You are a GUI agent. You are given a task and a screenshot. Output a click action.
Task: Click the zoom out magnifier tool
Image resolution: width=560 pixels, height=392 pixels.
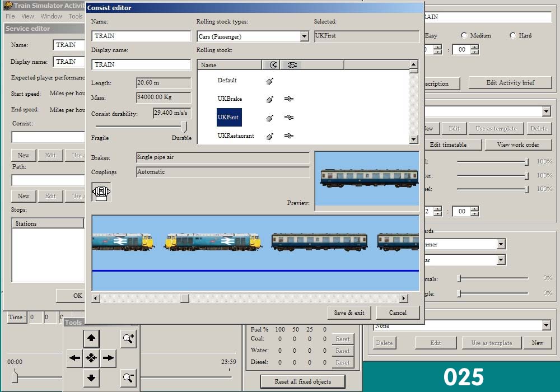[x=128, y=377]
